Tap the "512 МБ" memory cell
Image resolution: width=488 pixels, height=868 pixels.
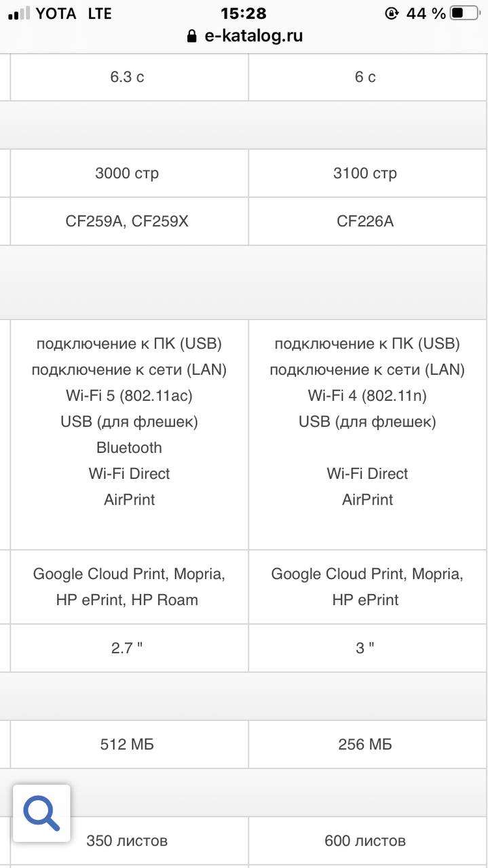point(127,745)
